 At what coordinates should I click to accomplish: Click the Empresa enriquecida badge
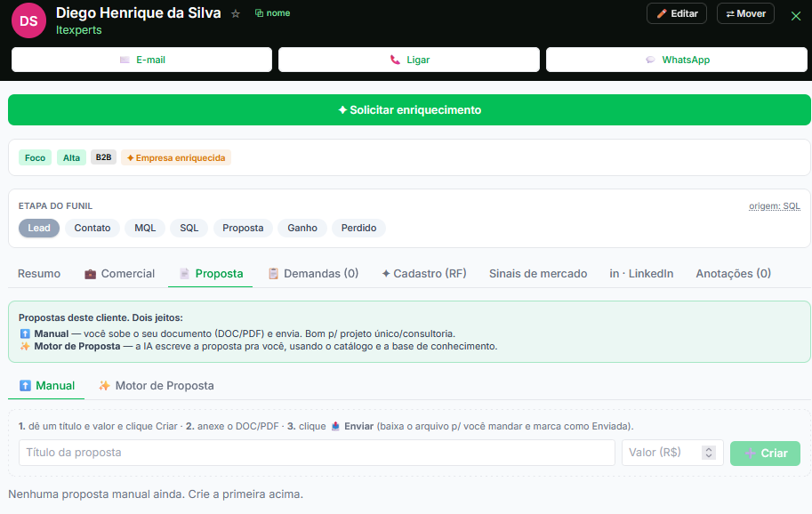pyautogui.click(x=176, y=158)
